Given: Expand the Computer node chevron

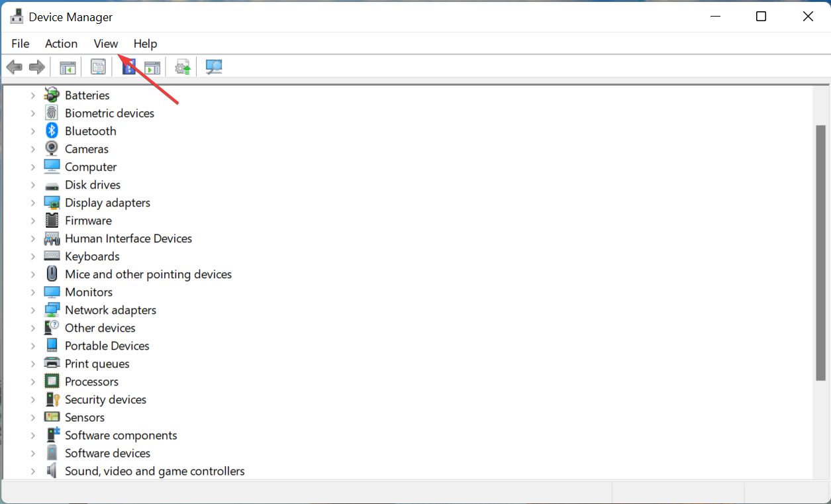Looking at the screenshot, I should click(32, 167).
